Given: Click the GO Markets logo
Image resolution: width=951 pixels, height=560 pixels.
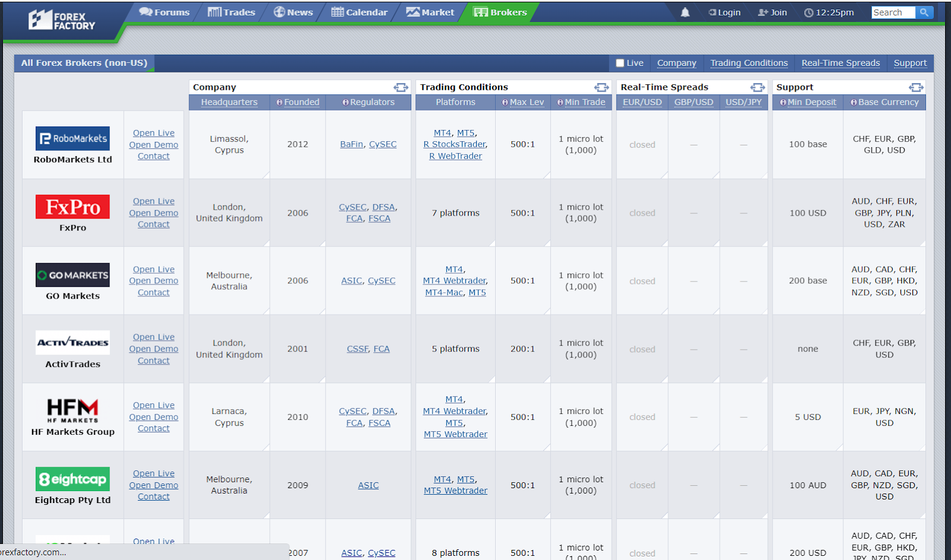Looking at the screenshot, I should pyautogui.click(x=73, y=275).
